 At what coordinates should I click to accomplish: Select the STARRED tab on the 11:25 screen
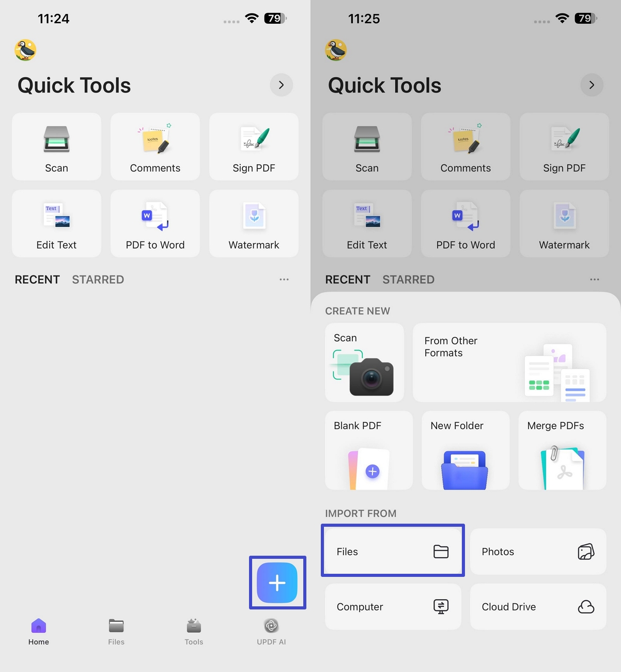tap(409, 280)
